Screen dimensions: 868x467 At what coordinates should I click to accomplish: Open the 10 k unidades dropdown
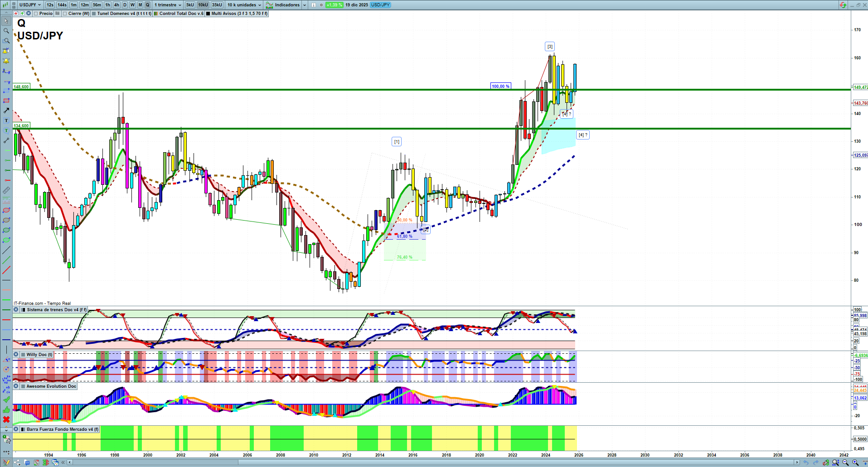tap(244, 5)
